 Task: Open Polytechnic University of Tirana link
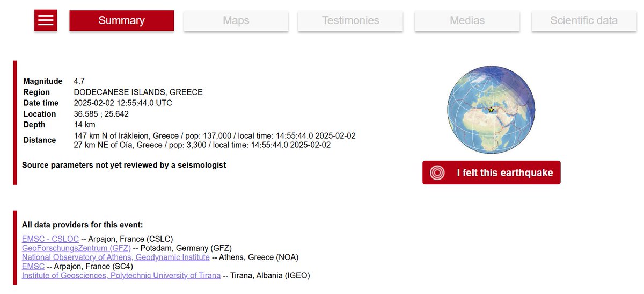[121, 276]
